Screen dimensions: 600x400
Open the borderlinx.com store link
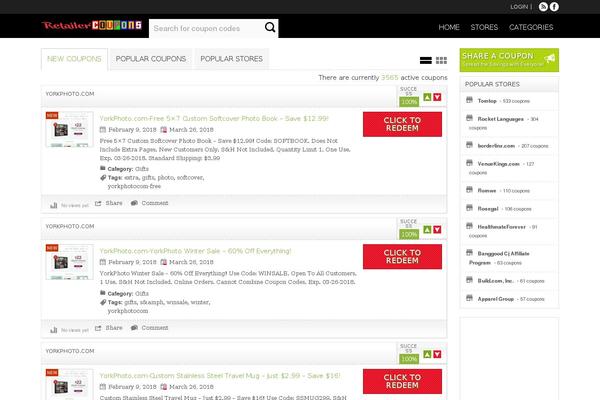(x=496, y=146)
